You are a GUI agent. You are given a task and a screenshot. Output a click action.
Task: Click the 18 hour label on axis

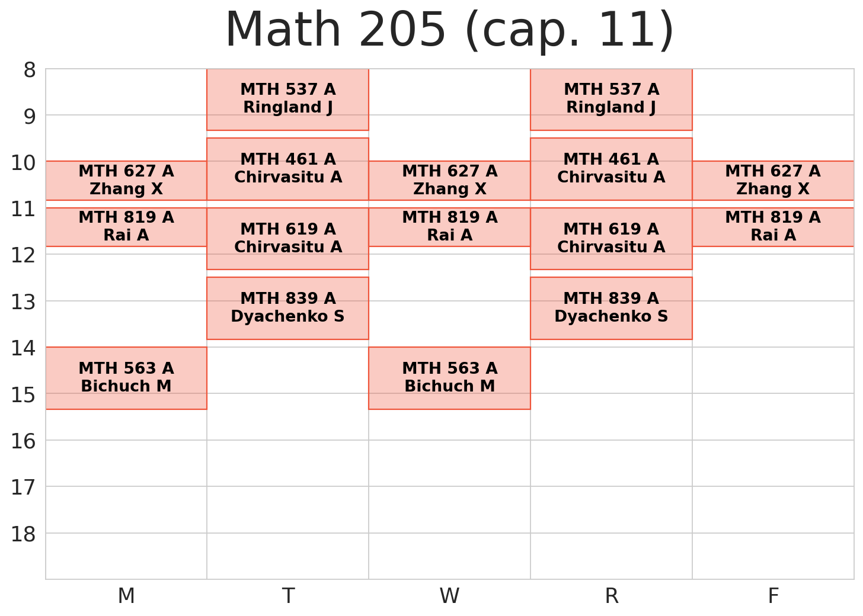click(23, 534)
